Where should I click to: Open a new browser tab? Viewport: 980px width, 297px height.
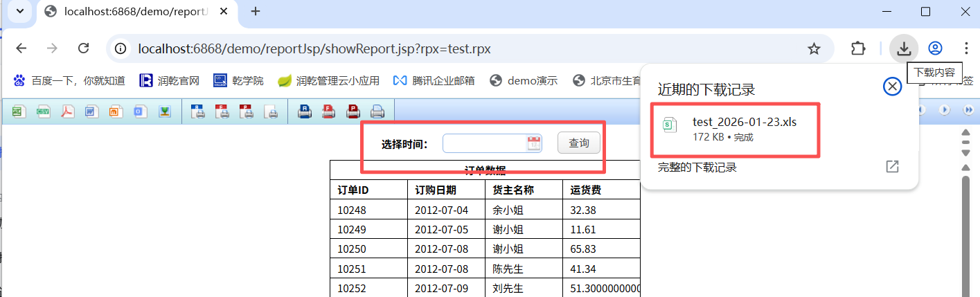(256, 12)
